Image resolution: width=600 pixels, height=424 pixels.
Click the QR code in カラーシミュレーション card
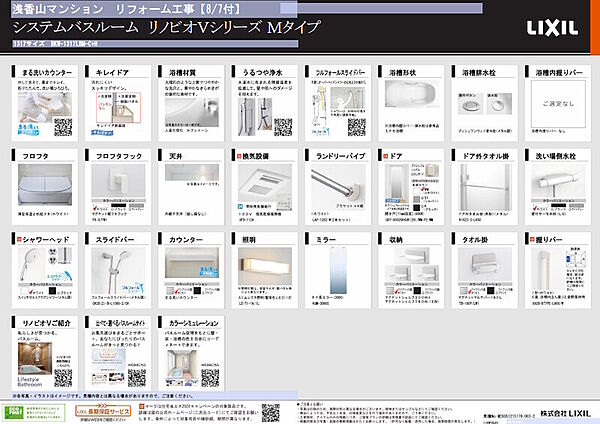[x=210, y=378]
